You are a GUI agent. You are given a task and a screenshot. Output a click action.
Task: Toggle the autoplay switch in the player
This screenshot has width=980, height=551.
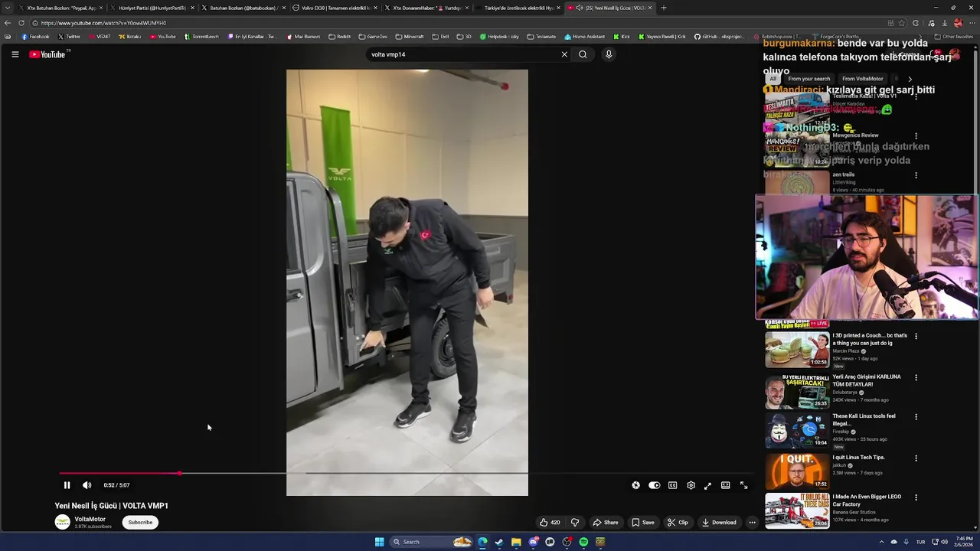654,485
